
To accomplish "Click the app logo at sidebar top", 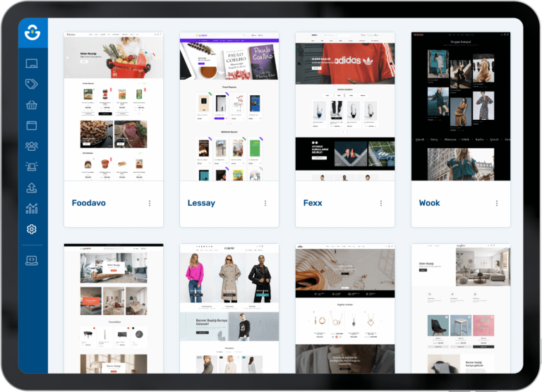I will point(32,32).
